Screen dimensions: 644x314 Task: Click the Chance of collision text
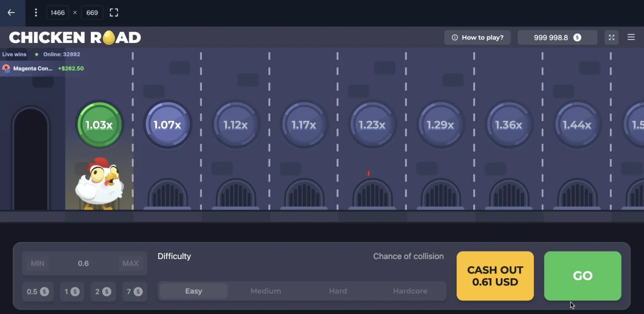(x=408, y=257)
